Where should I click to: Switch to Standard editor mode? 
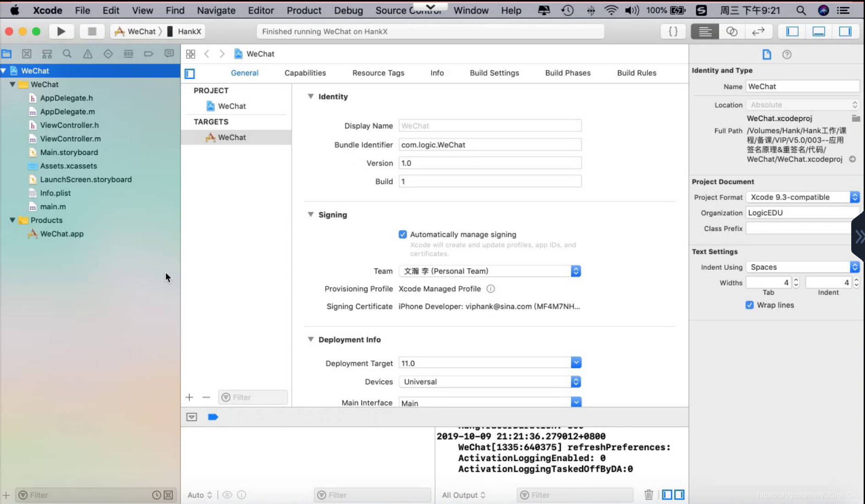tap(705, 31)
